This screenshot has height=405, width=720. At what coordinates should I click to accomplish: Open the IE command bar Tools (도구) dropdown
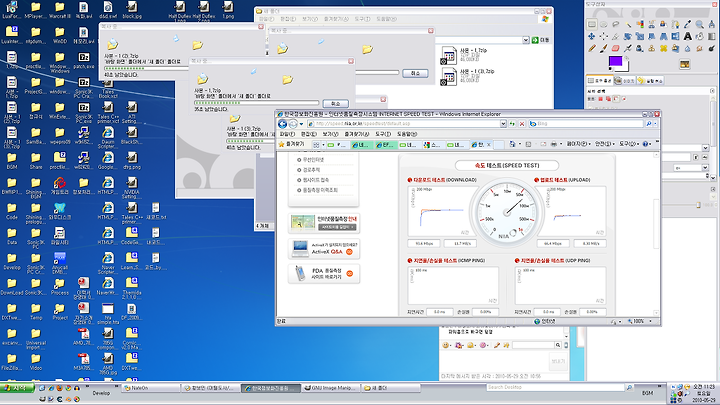pos(629,144)
